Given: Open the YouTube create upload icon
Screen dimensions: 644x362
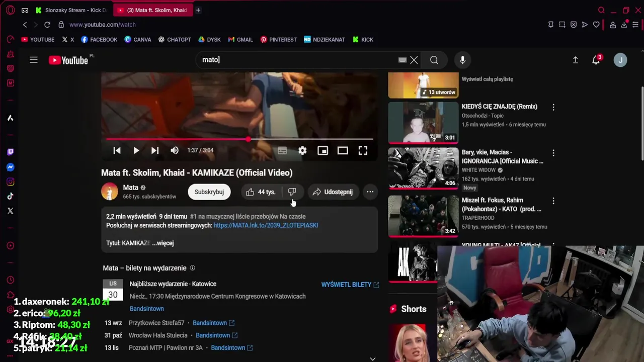Looking at the screenshot, I should pos(576,60).
